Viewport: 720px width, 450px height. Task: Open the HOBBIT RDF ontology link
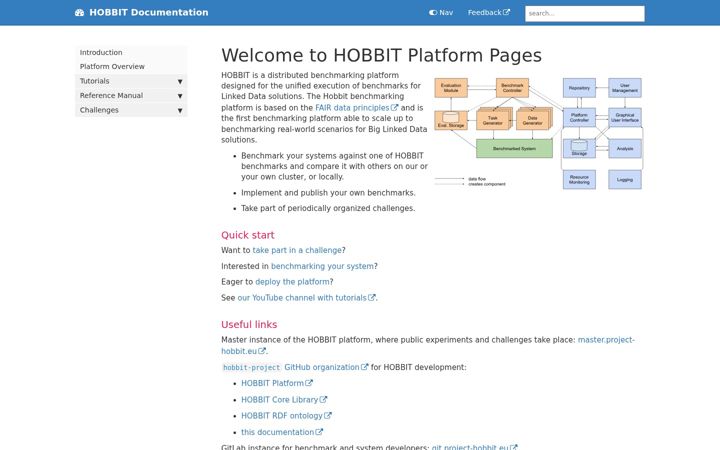click(x=286, y=416)
